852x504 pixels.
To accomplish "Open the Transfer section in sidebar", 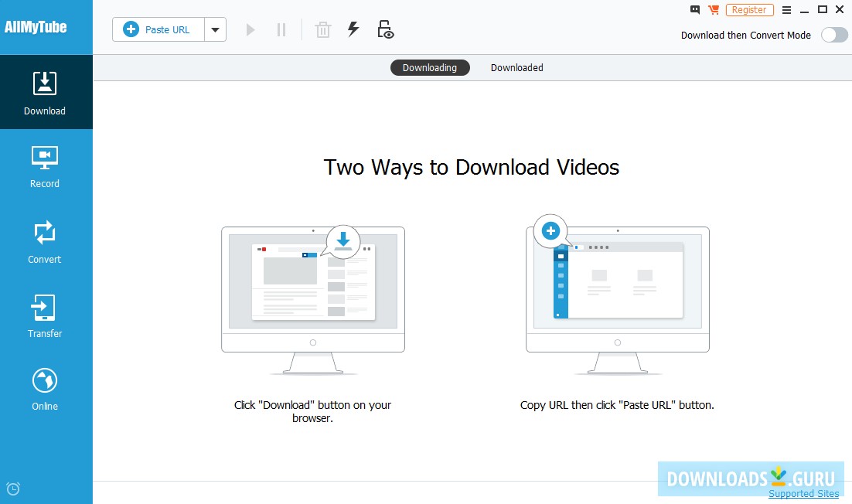I will coord(45,316).
